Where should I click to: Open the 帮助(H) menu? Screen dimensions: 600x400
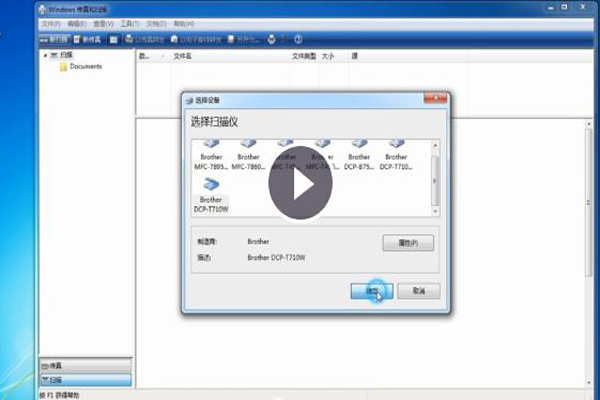pyautogui.click(x=184, y=24)
